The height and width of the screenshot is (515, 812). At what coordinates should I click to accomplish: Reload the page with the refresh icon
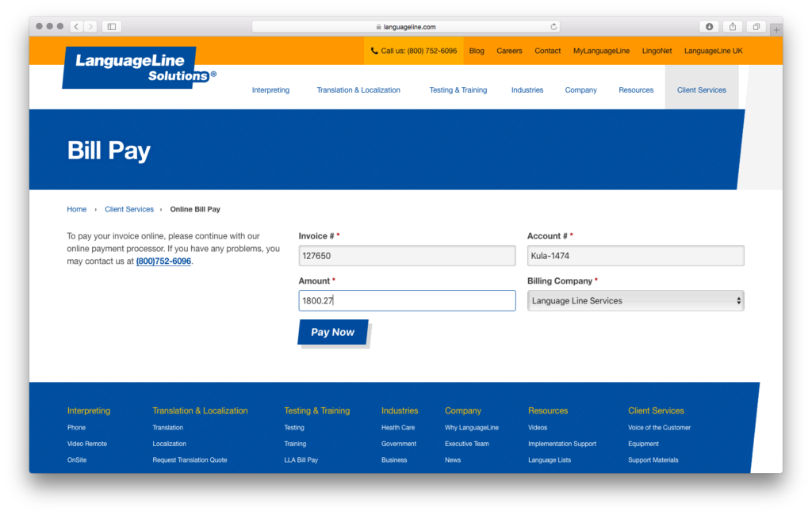click(553, 26)
